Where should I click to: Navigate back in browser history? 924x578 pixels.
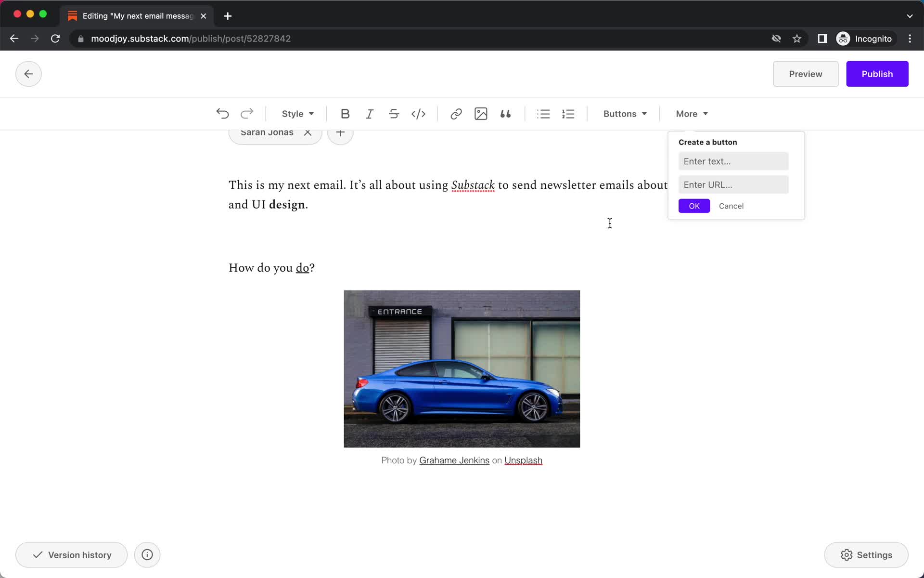coord(14,39)
